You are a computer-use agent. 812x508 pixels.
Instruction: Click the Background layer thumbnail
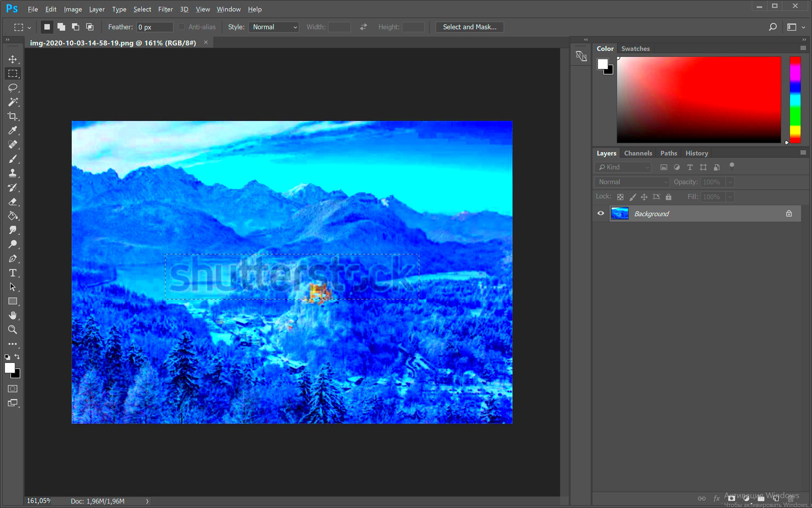tap(619, 213)
